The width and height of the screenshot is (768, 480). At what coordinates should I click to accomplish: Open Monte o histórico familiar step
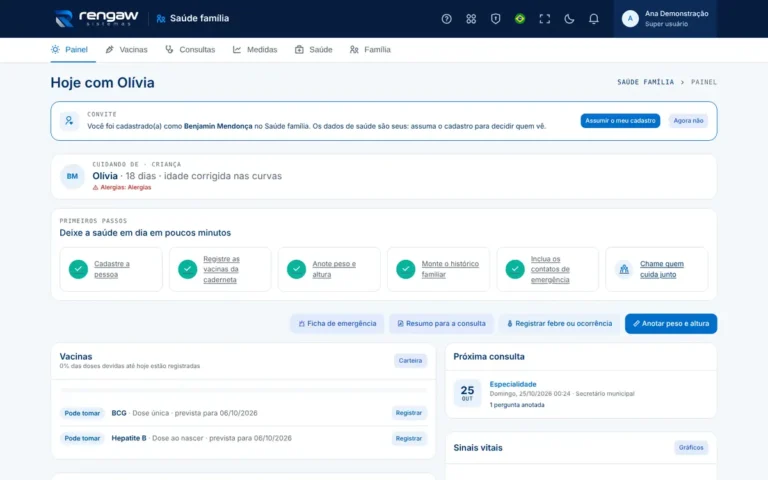click(450, 269)
